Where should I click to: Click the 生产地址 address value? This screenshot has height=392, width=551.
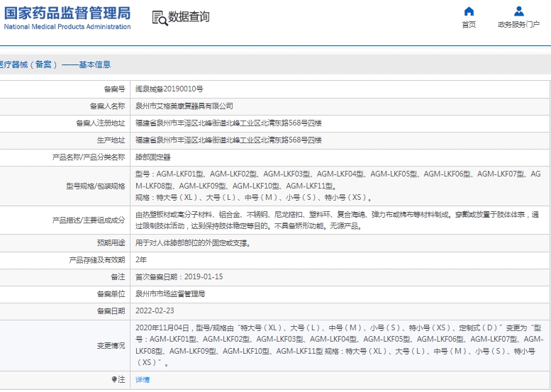(228, 140)
